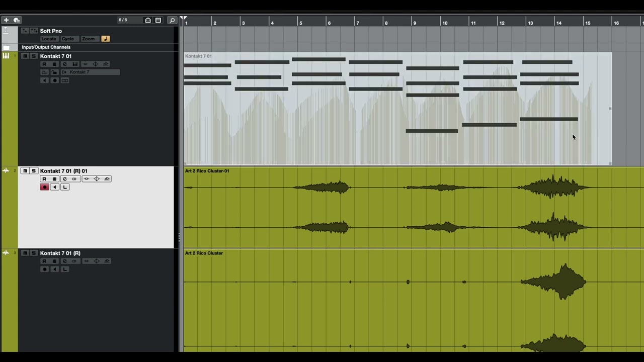The width and height of the screenshot is (644, 362).
Task: Open the track visibility agents button
Action: pos(148,20)
